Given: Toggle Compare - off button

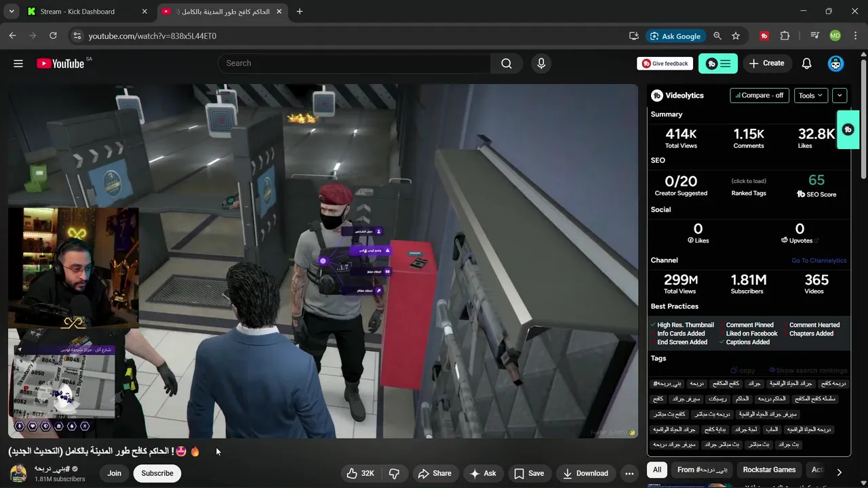Looking at the screenshot, I should pos(760,96).
